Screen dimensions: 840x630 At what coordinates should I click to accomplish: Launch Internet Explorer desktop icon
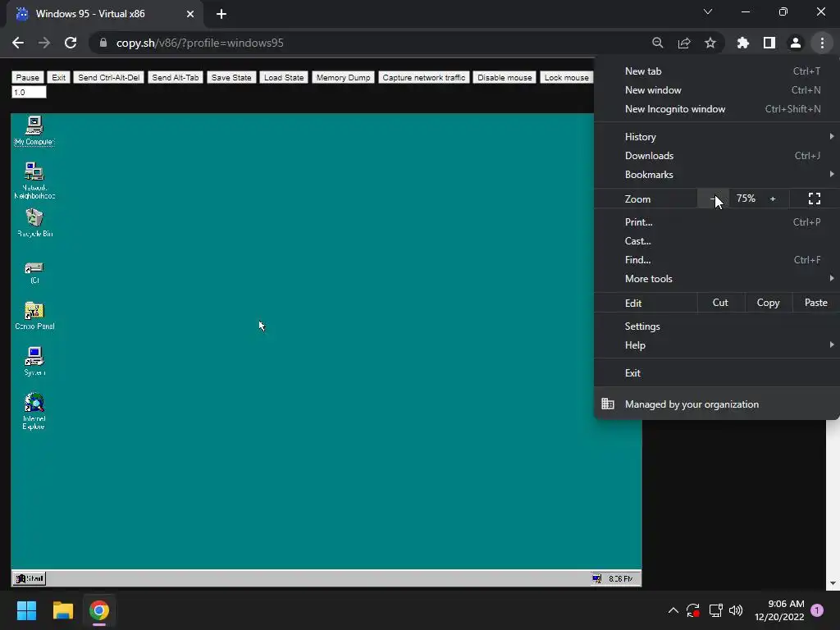point(34,411)
